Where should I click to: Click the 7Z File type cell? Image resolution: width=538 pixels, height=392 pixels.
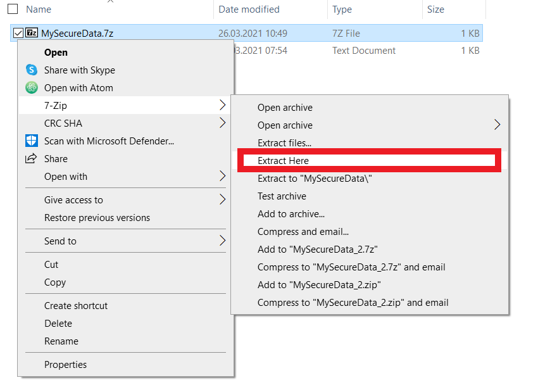pyautogui.click(x=346, y=34)
